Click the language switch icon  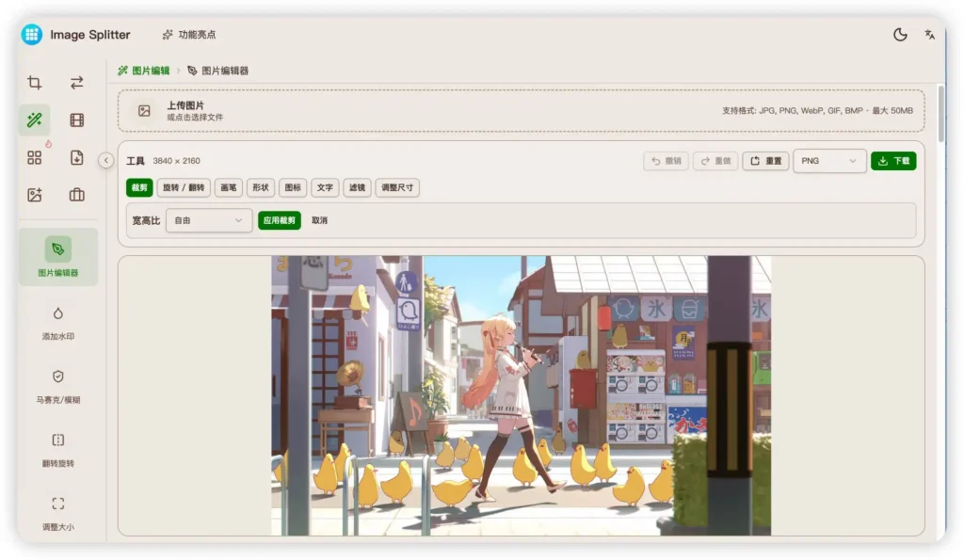[x=930, y=35]
